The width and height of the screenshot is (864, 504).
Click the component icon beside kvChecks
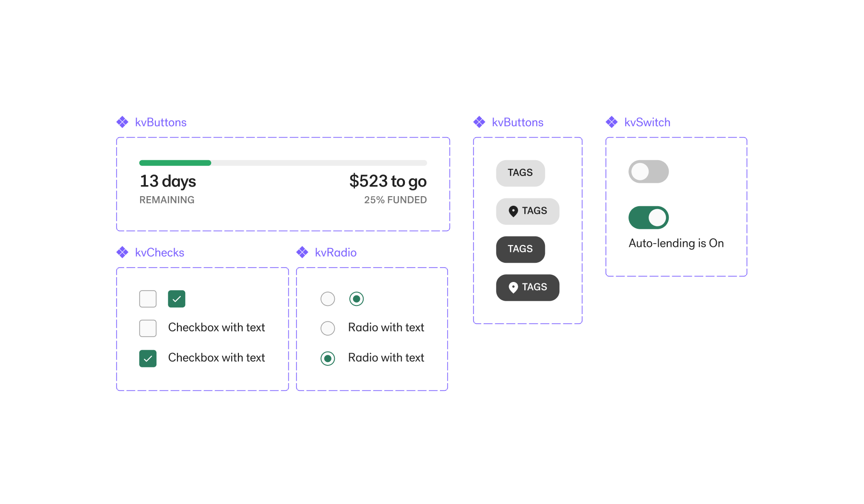pyautogui.click(x=122, y=252)
